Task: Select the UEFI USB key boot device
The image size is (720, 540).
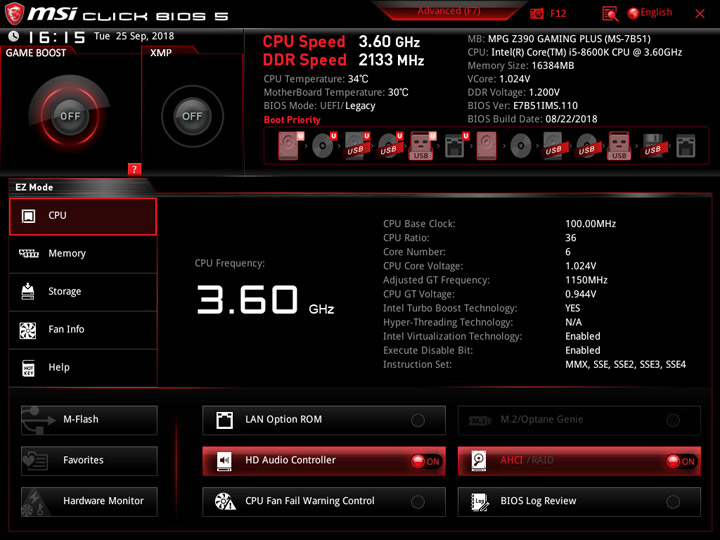Action: [x=422, y=146]
